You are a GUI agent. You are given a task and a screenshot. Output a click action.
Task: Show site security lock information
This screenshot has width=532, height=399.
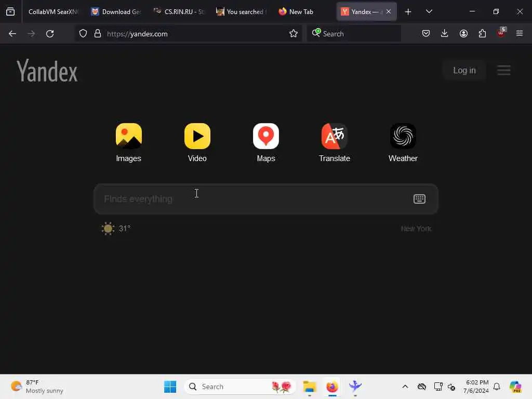(x=98, y=34)
